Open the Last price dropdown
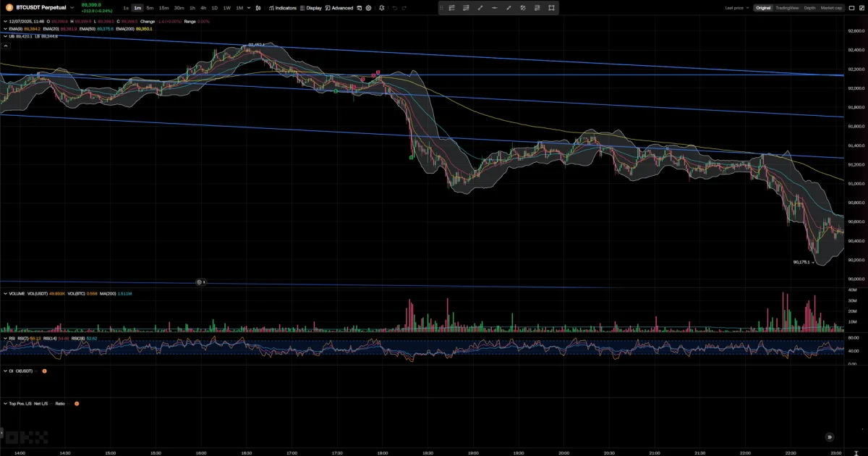Viewport: 868px width, 456px height. click(x=736, y=8)
